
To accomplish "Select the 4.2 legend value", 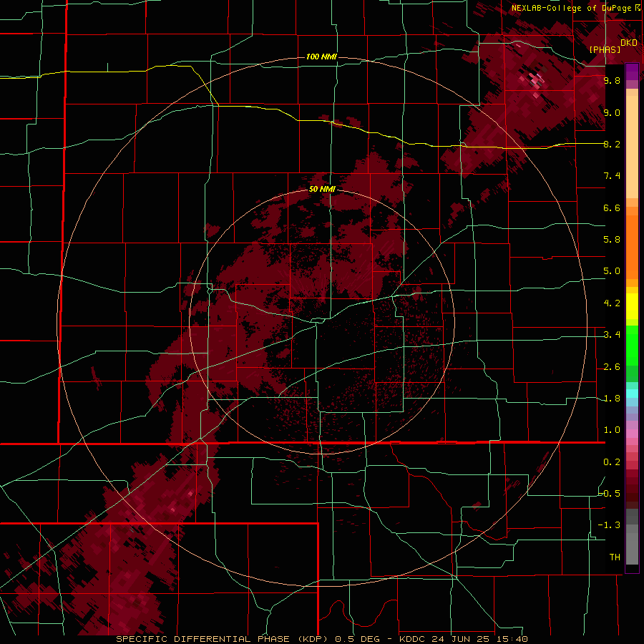I will coord(612,303).
